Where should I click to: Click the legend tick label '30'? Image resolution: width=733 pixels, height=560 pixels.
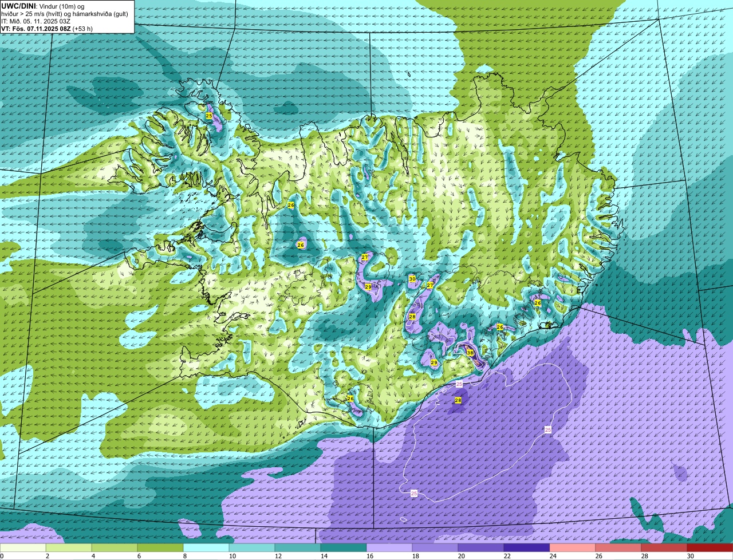click(x=691, y=556)
